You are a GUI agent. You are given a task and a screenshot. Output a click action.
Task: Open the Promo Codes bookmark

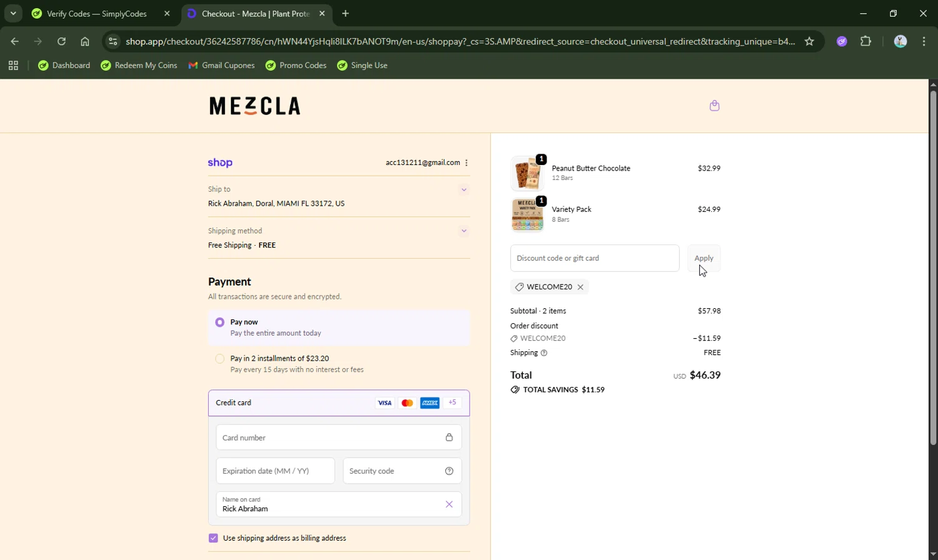pyautogui.click(x=296, y=66)
